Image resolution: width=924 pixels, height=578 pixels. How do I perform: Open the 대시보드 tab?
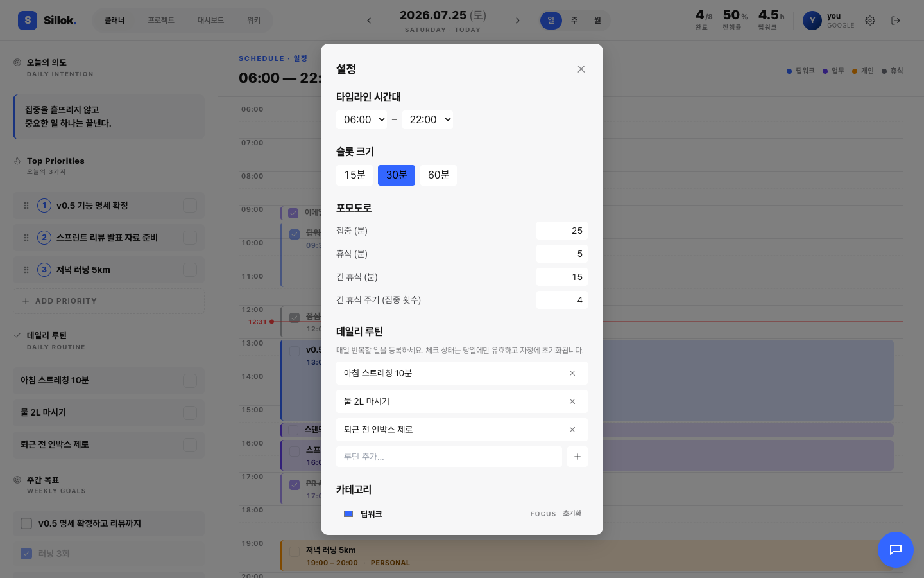coord(210,21)
